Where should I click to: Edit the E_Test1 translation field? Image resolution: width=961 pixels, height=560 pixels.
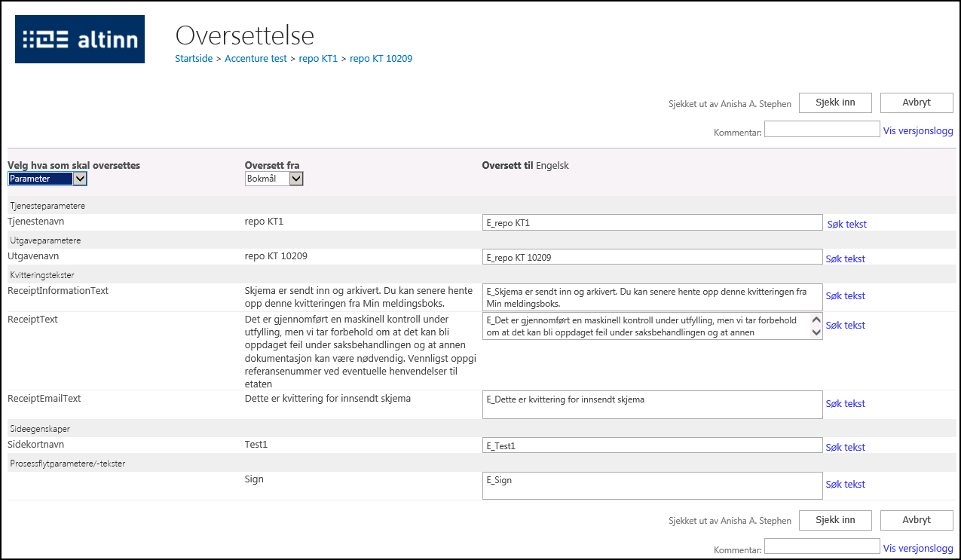pyautogui.click(x=652, y=445)
